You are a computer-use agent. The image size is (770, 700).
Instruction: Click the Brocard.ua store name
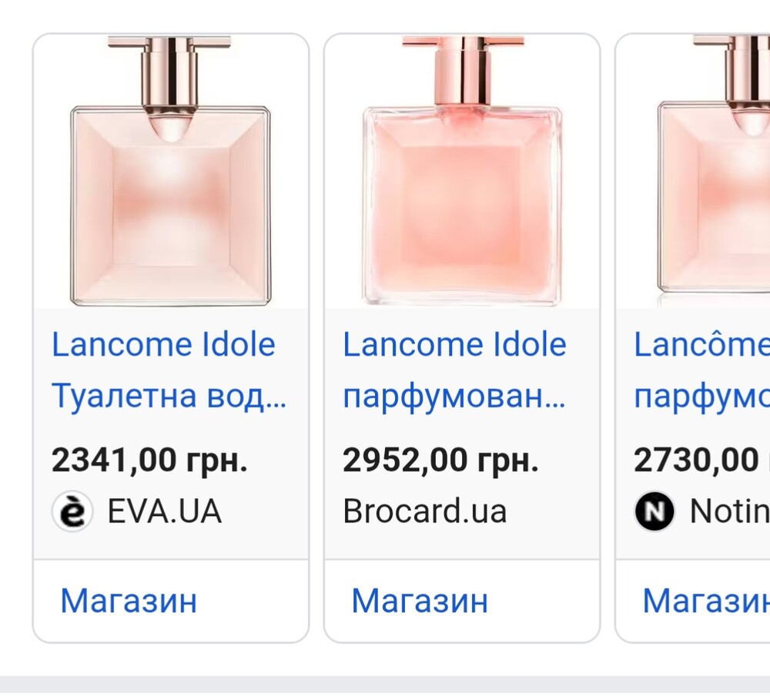coord(425,512)
